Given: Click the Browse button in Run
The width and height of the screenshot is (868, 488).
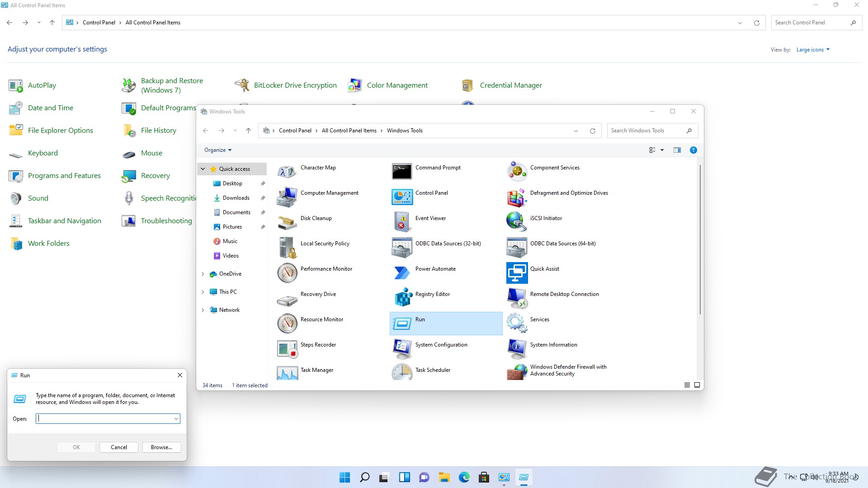Looking at the screenshot, I should click(x=161, y=447).
